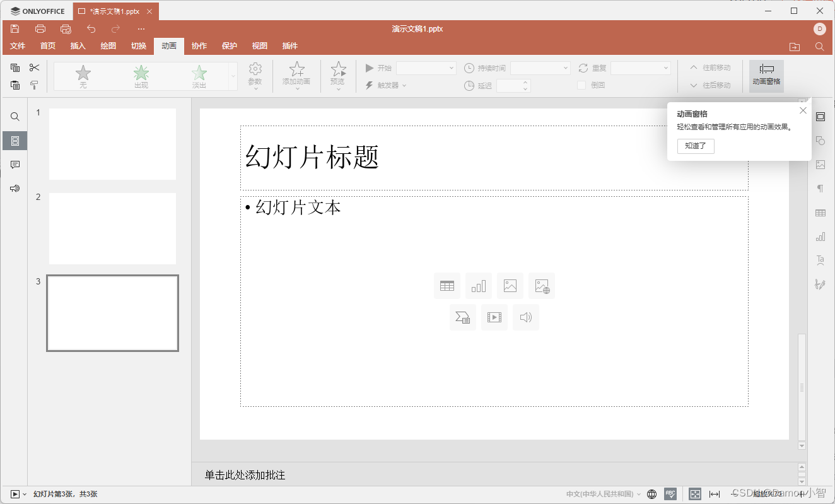Insert video via placeholder icon
The width and height of the screenshot is (835, 504).
494,317
